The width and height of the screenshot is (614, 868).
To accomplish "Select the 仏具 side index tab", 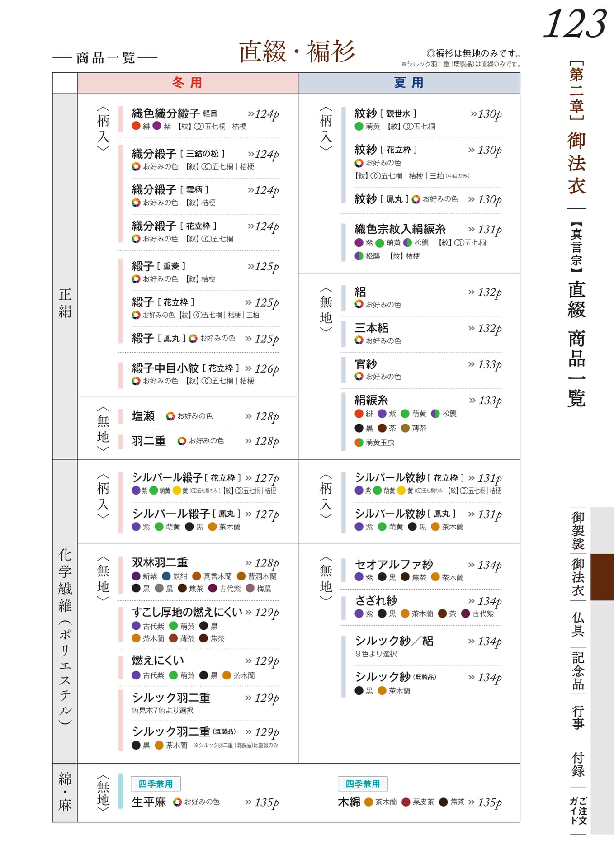I will [578, 623].
